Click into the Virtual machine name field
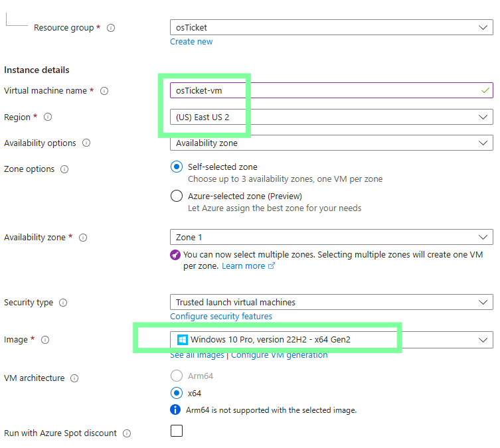The width and height of the screenshot is (500, 448). [x=331, y=90]
